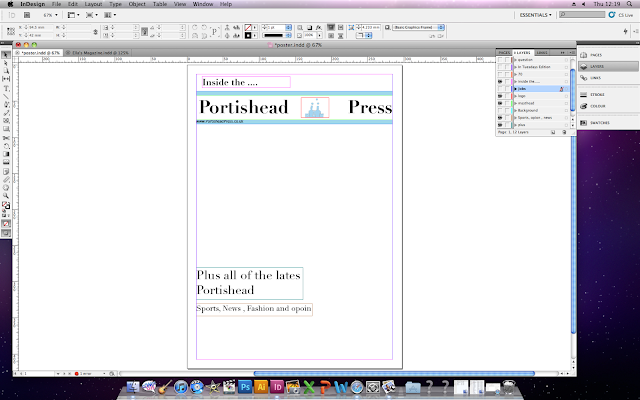This screenshot has height=400, width=640.
Task: Expand the masthead layer disclosure triangle
Action: tap(516, 103)
